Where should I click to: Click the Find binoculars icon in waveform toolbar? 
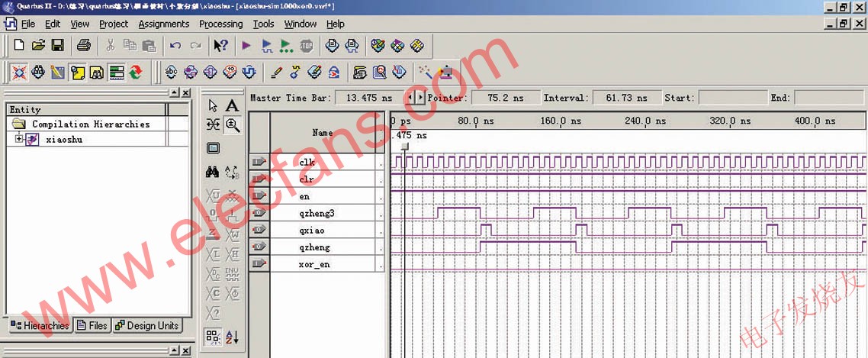tap(213, 173)
